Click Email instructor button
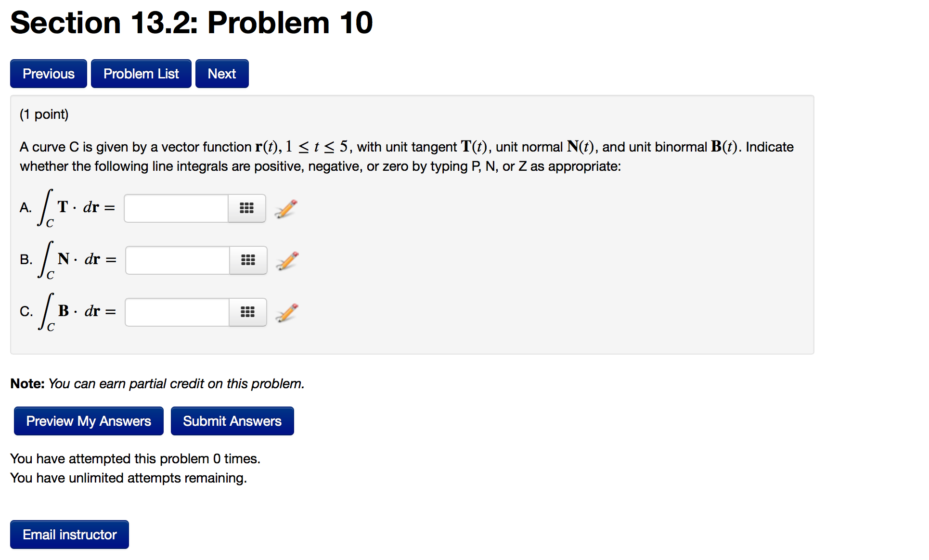The image size is (929, 560). pyautogui.click(x=70, y=535)
